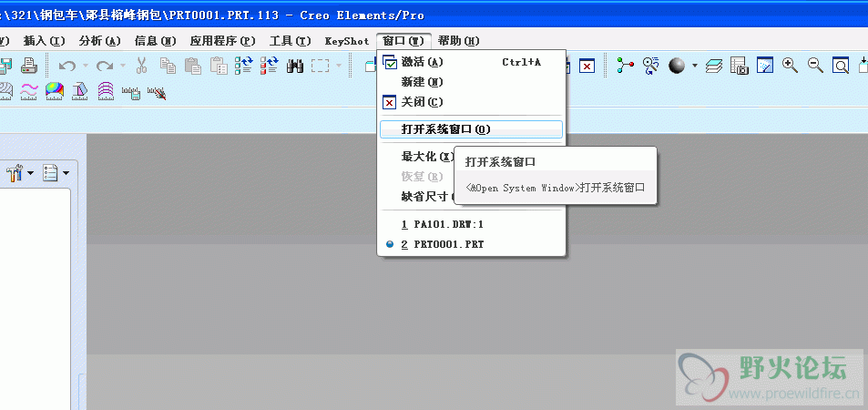The width and height of the screenshot is (868, 410).
Task: Open the model tree Show list dropdown
Action: tap(56, 173)
